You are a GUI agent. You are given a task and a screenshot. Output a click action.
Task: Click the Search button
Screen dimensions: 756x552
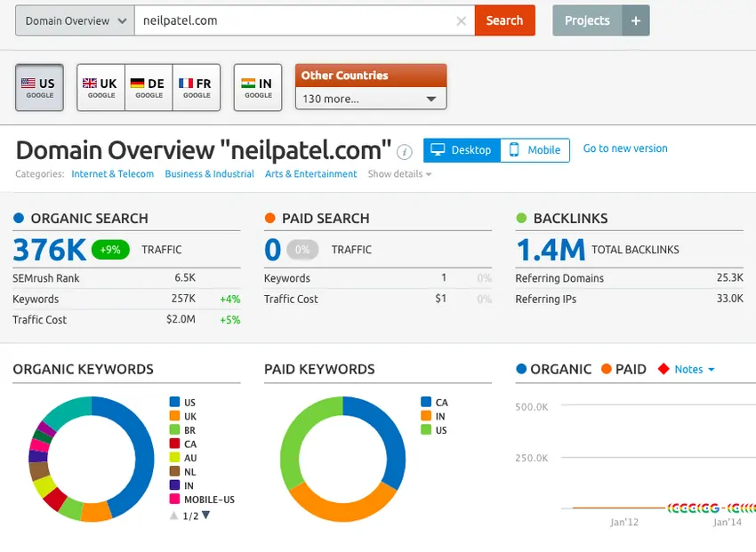pyautogui.click(x=505, y=20)
